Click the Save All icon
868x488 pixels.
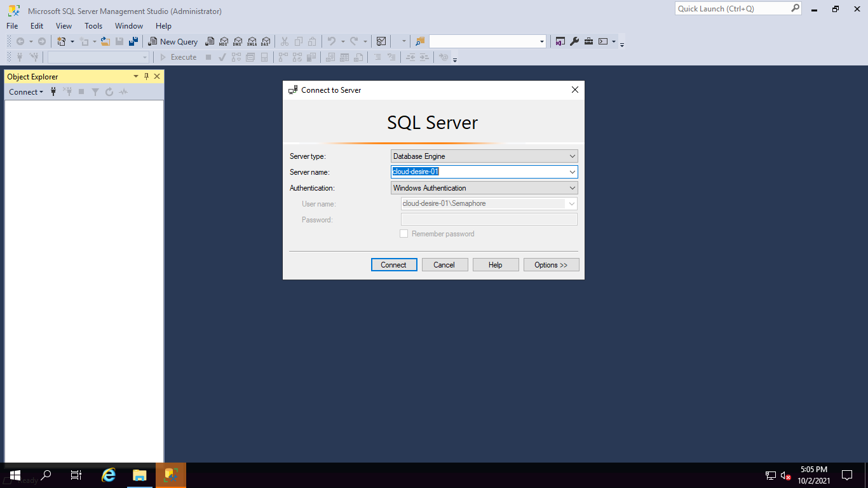pos(133,41)
